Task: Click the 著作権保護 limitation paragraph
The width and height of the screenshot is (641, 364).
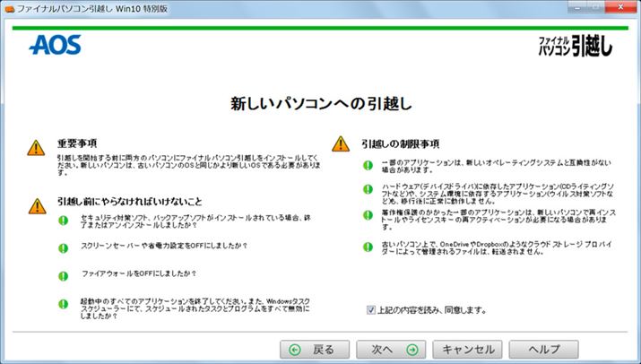Action: pyautogui.click(x=498, y=220)
